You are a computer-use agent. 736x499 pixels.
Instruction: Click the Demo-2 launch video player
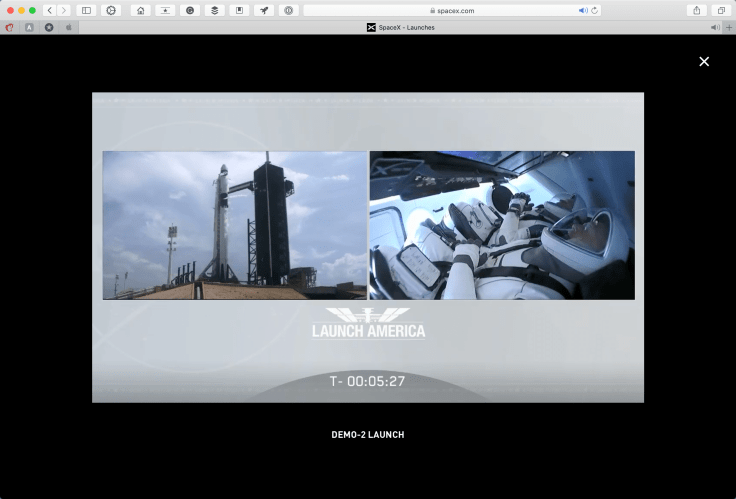coord(368,247)
